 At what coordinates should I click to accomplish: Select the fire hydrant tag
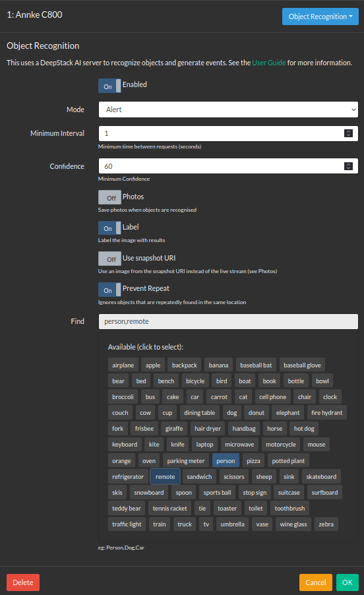click(327, 413)
